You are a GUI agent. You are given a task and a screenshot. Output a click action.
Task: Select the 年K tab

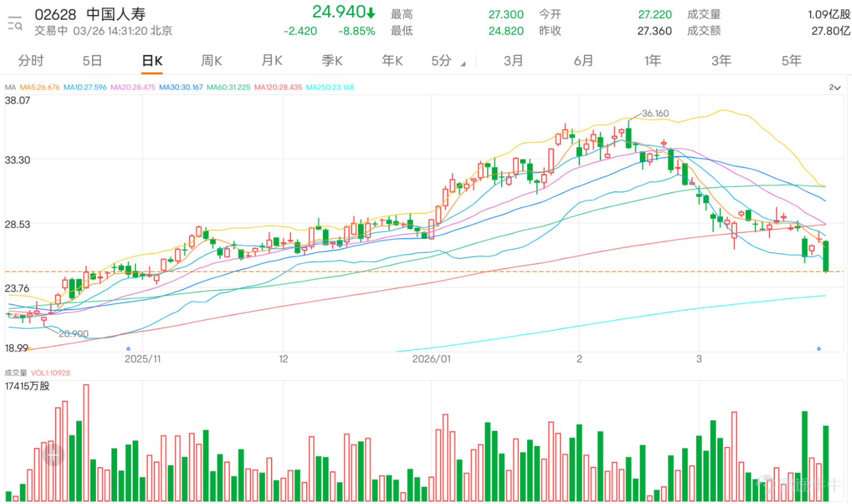point(392,61)
